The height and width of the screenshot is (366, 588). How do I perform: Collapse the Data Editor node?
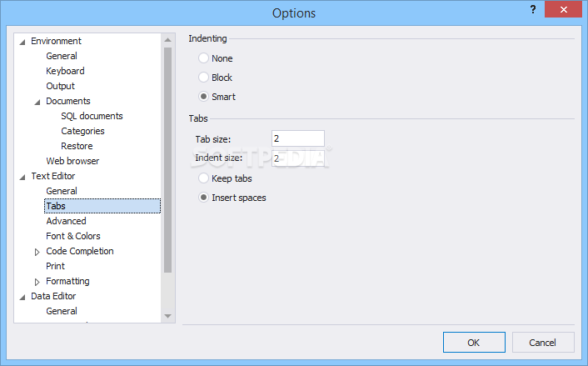[22, 297]
